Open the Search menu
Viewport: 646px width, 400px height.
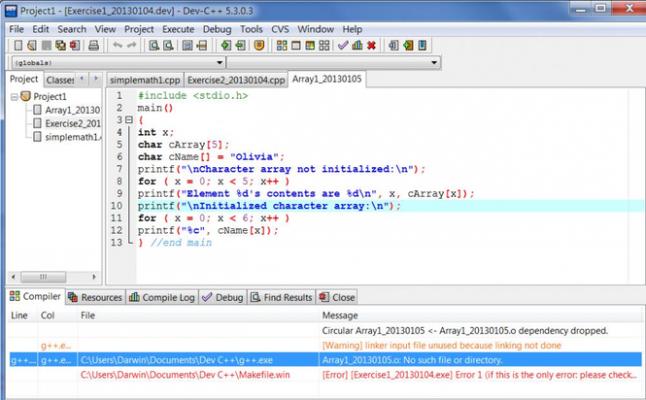pyautogui.click(x=72, y=29)
